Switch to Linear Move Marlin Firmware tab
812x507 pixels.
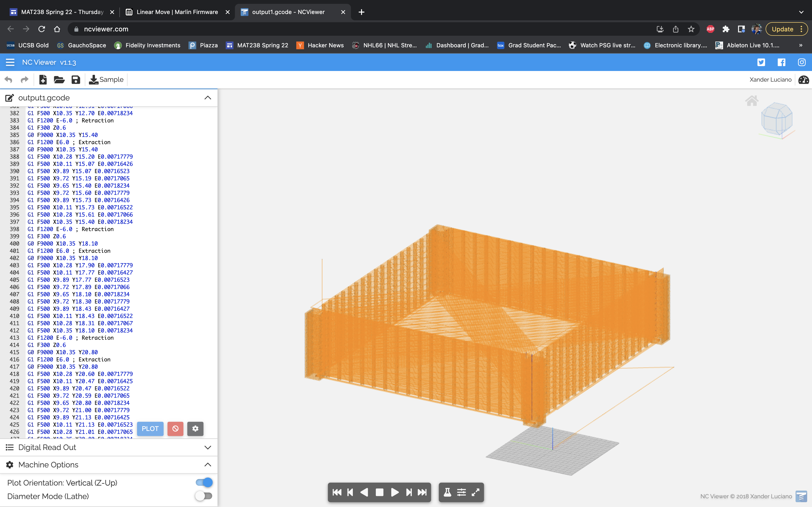click(x=177, y=12)
